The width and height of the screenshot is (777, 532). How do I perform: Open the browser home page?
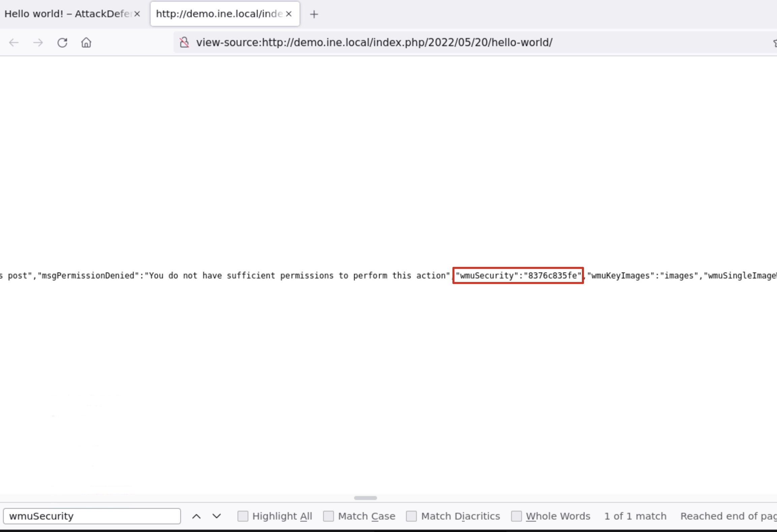pyautogui.click(x=86, y=42)
